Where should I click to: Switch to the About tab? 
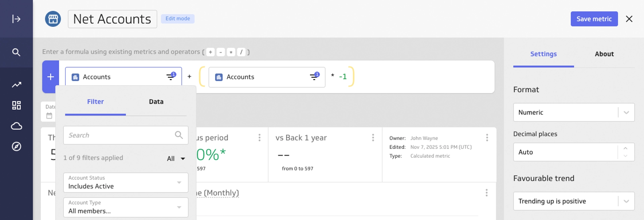[604, 54]
